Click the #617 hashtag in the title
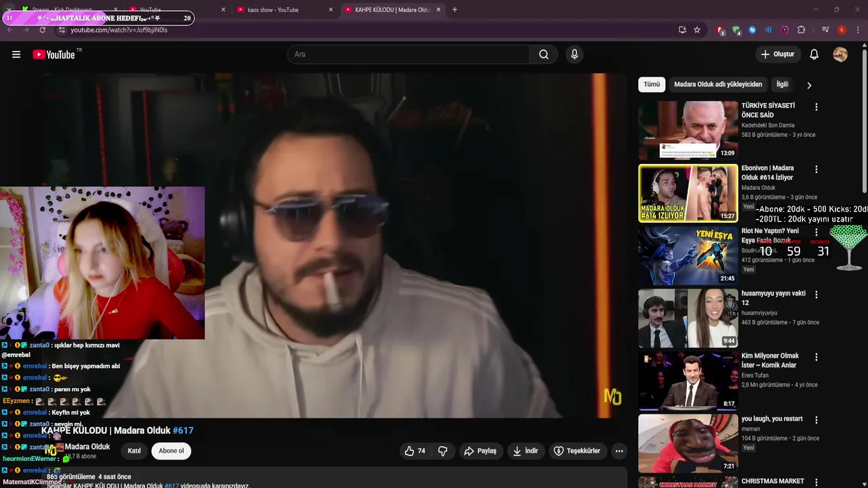Image resolution: width=868 pixels, height=488 pixels. (183, 430)
